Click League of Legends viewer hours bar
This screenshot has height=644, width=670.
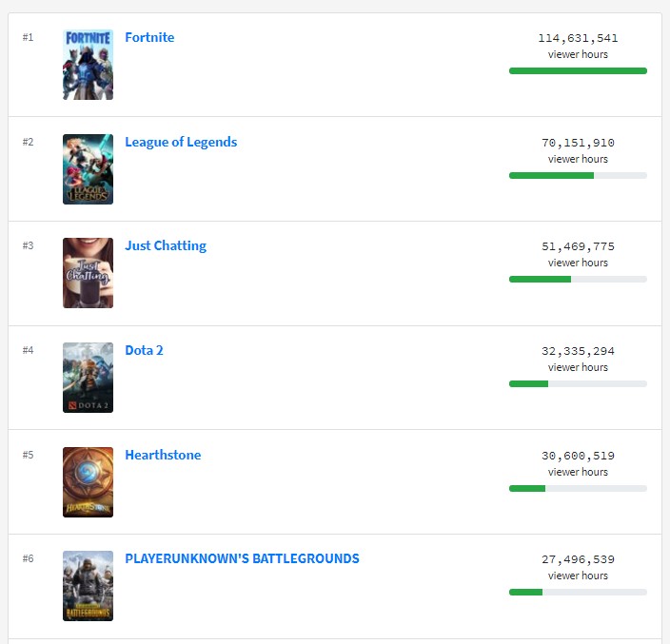point(578,176)
